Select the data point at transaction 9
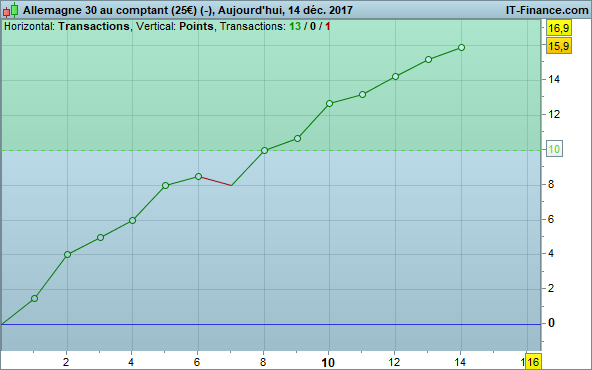 coord(298,139)
